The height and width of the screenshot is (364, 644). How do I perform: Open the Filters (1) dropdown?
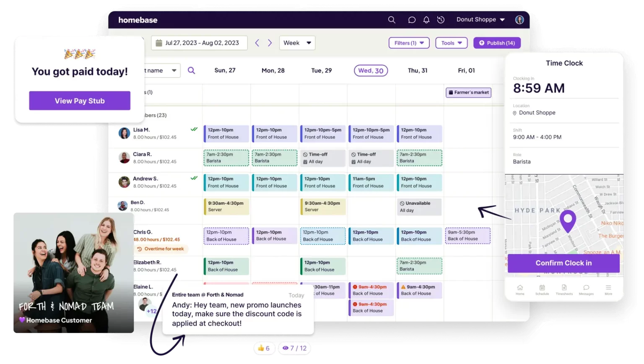point(409,43)
